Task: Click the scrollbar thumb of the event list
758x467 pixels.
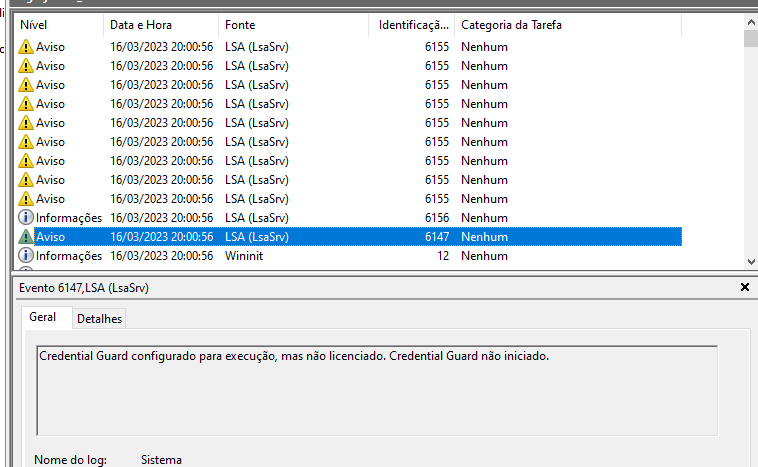Action: 751,38
